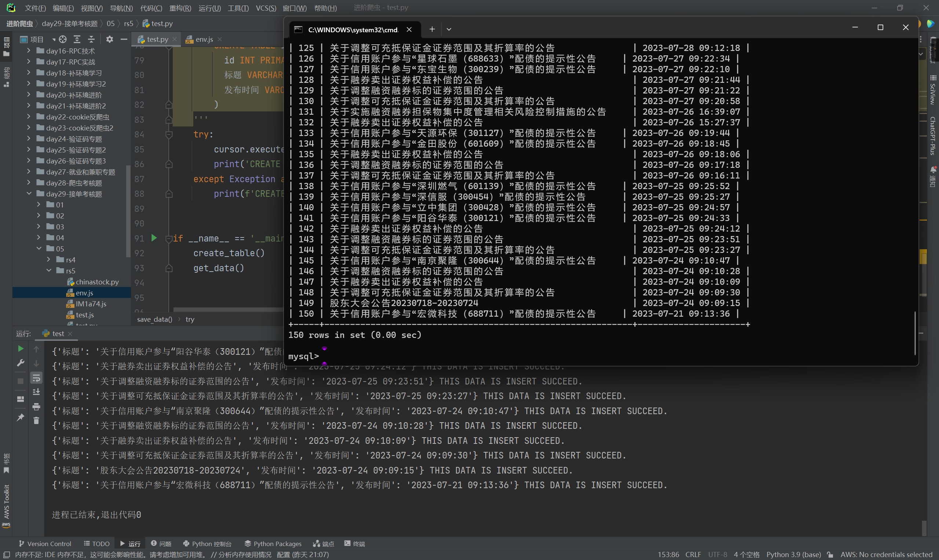This screenshot has height=560, width=939.
Task: Open Python 控制台 tool window
Action: 207,544
